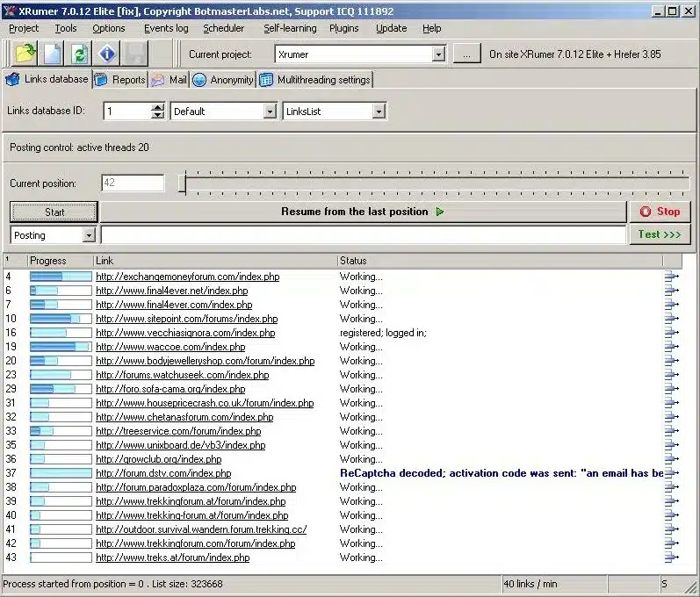Switch to the Multithreading settings tab
The width and height of the screenshot is (700, 597).
[x=314, y=80]
